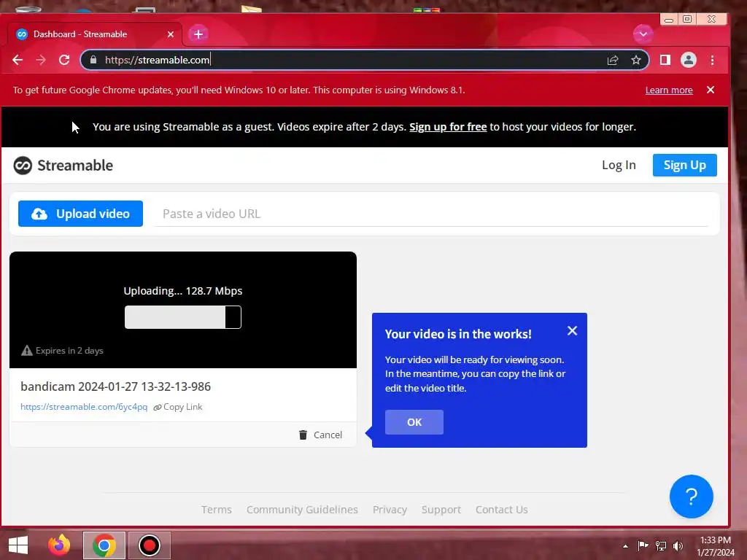Expand the tab search chevron

pos(643,34)
